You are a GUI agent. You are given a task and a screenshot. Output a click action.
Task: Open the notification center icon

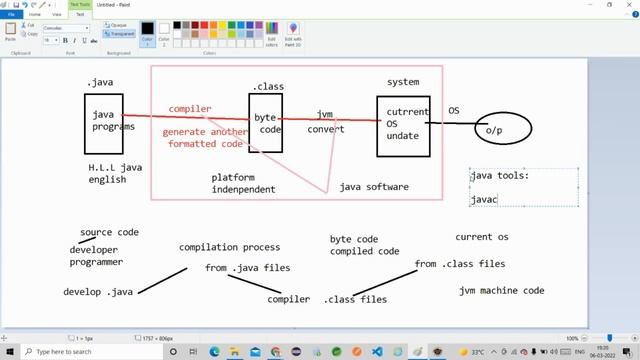click(627, 351)
